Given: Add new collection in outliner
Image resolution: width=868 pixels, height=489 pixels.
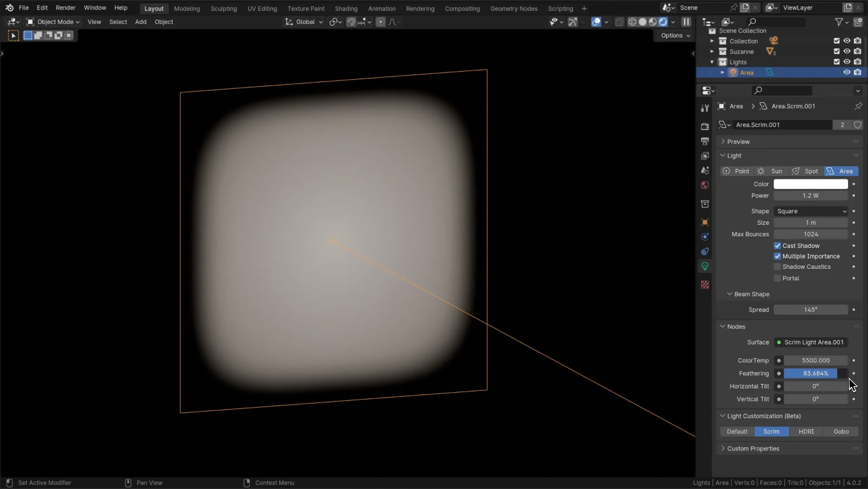Looking at the screenshot, I should (x=858, y=22).
